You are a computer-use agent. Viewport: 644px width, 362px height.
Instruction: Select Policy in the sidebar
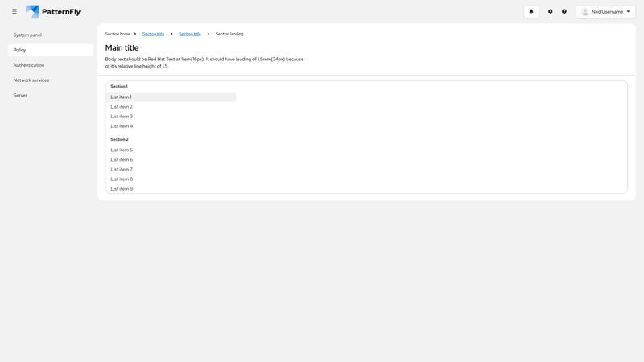point(20,50)
